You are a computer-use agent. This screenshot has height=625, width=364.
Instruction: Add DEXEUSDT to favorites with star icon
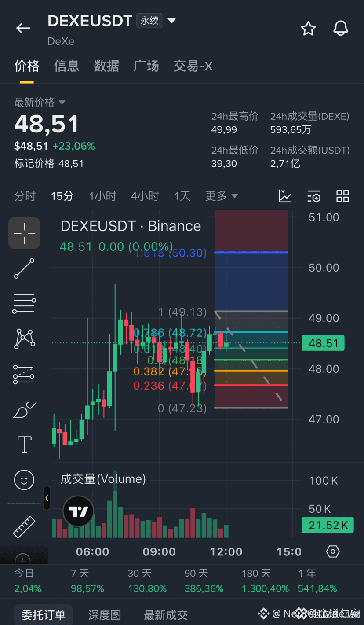pyautogui.click(x=308, y=29)
